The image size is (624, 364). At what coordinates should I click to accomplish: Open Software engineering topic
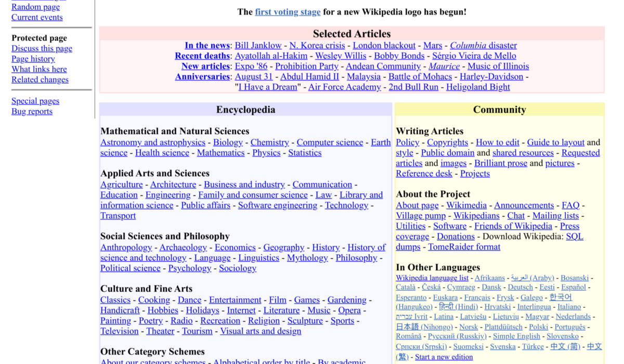278,205
